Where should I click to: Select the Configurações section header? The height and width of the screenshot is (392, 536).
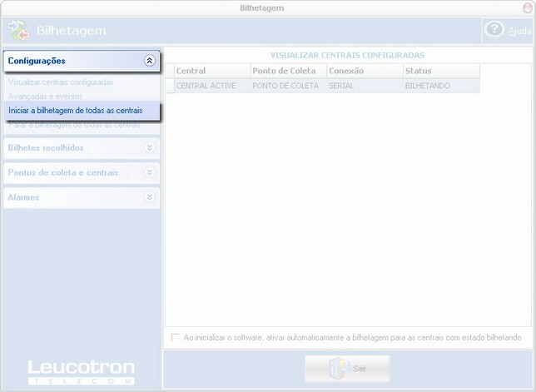[82, 62]
